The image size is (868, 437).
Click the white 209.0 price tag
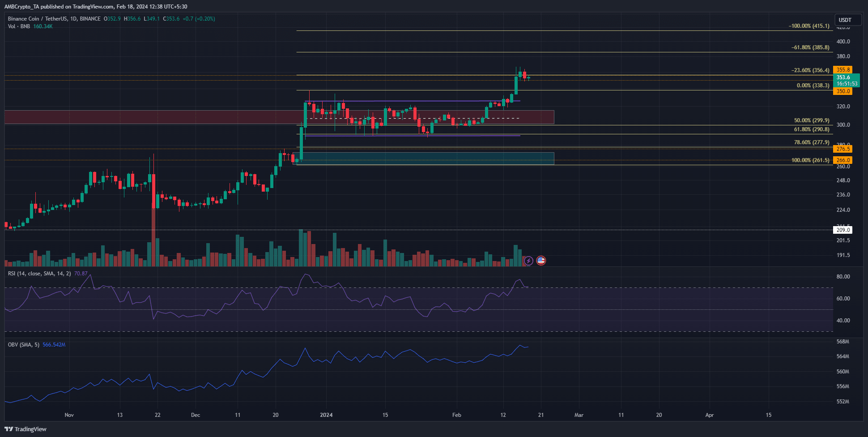coord(843,230)
